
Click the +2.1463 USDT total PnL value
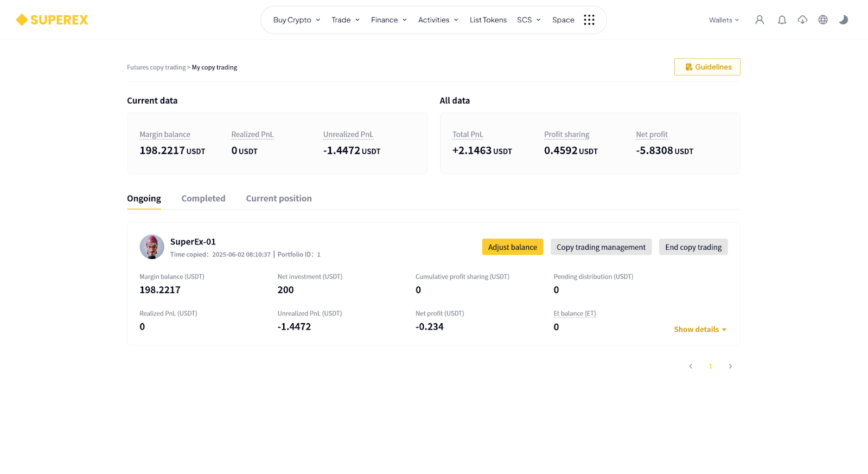pyautogui.click(x=482, y=150)
